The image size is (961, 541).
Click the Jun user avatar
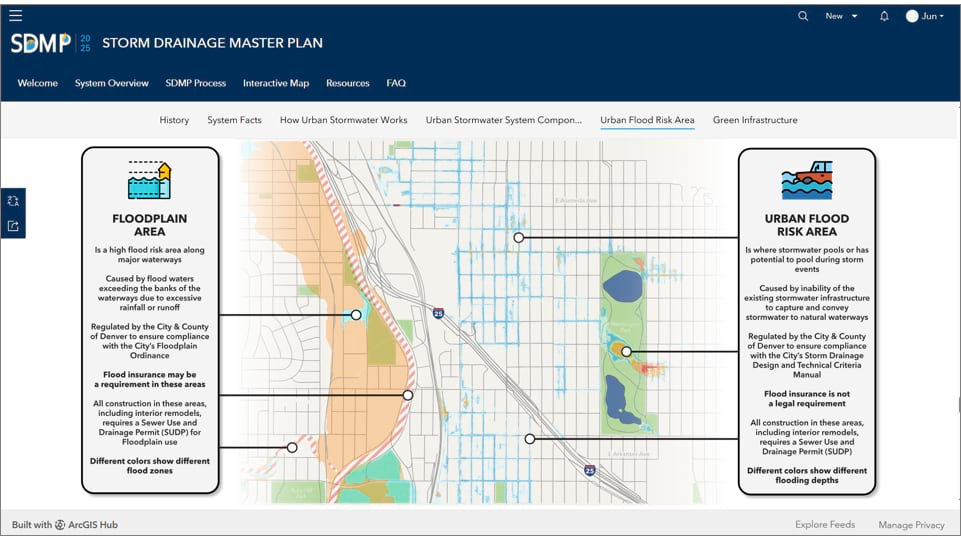coord(912,16)
